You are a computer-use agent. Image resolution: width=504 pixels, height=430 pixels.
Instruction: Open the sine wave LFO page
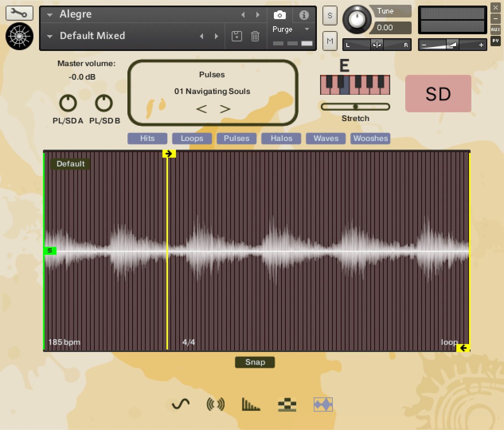point(181,404)
